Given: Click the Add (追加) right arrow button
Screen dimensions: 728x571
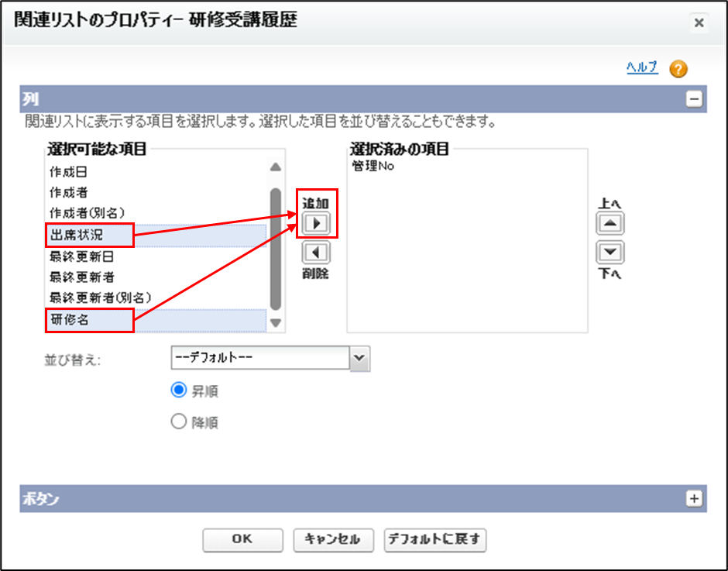Looking at the screenshot, I should tap(316, 224).
